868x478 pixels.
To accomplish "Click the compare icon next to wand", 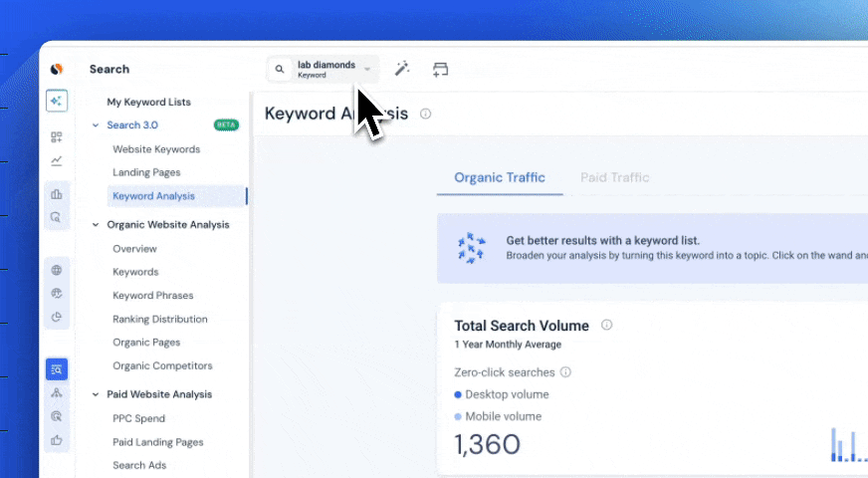I will pos(440,69).
